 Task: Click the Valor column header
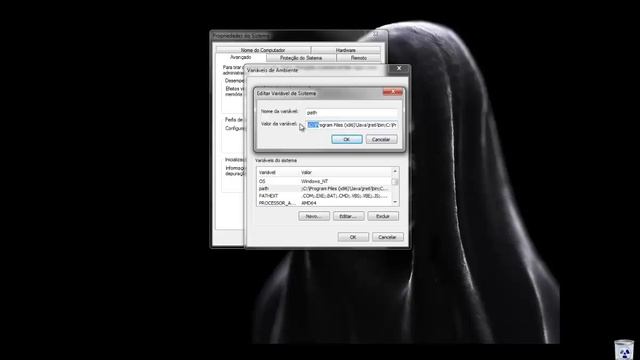[345, 173]
